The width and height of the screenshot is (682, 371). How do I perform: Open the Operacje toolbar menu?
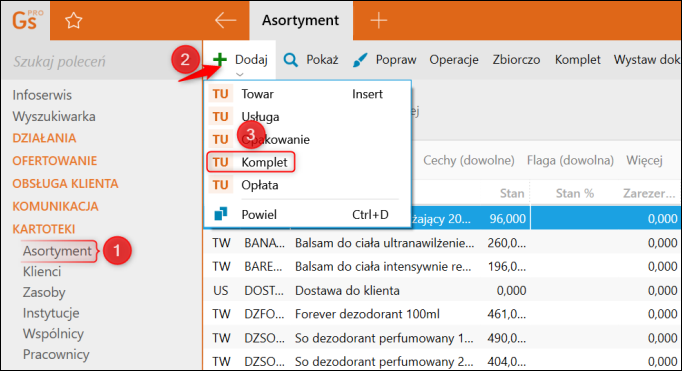[x=454, y=60]
